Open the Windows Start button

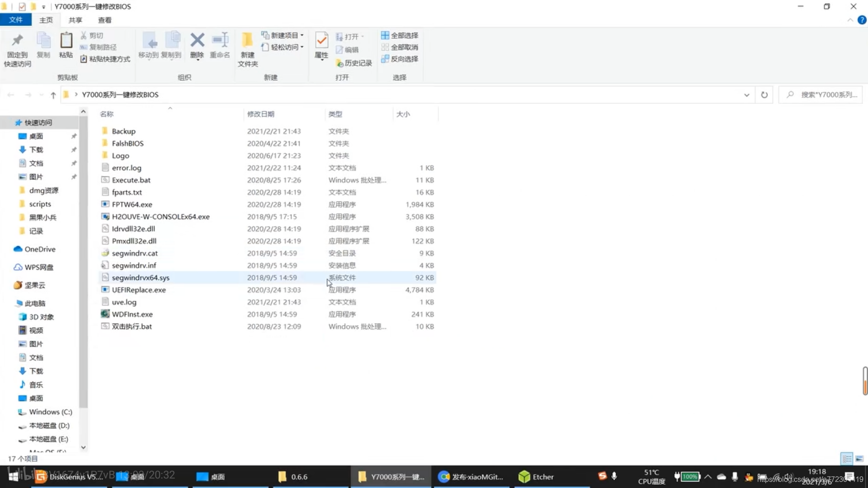point(14,477)
